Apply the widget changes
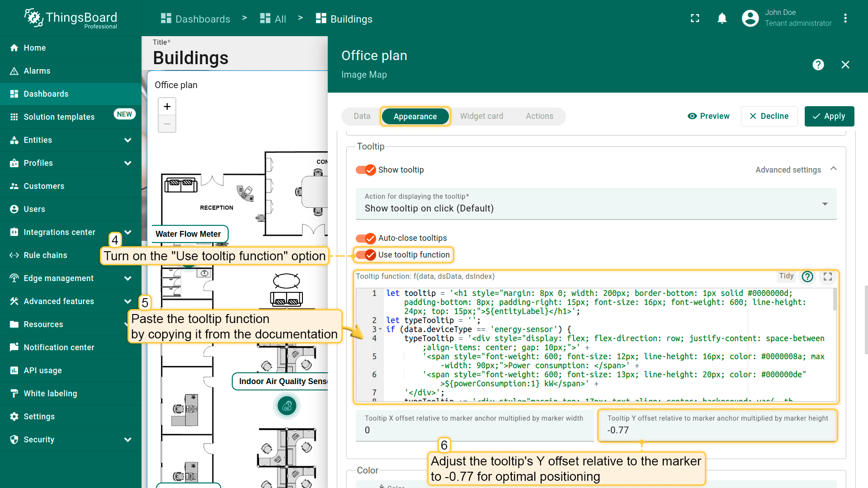Image resolution: width=868 pixels, height=488 pixels. point(829,116)
